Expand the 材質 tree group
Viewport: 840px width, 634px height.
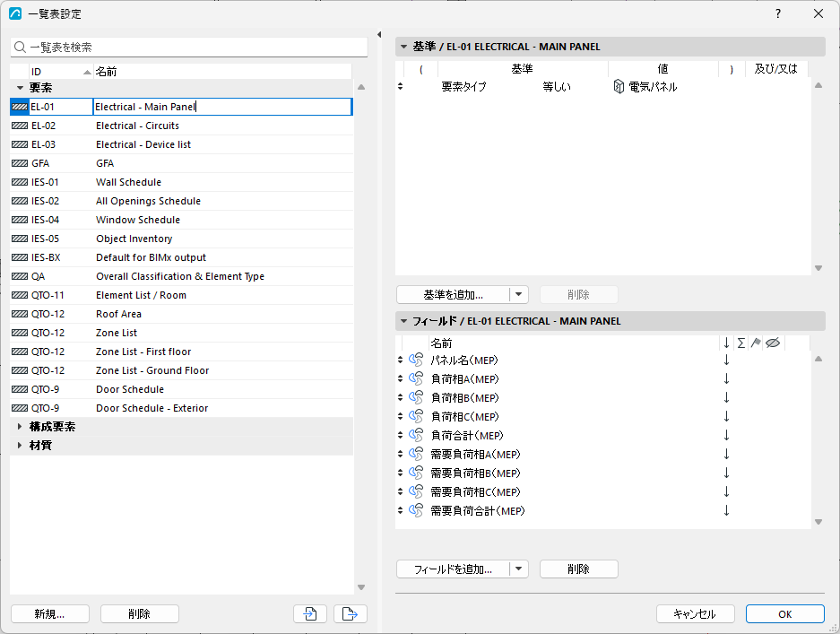pos(20,446)
